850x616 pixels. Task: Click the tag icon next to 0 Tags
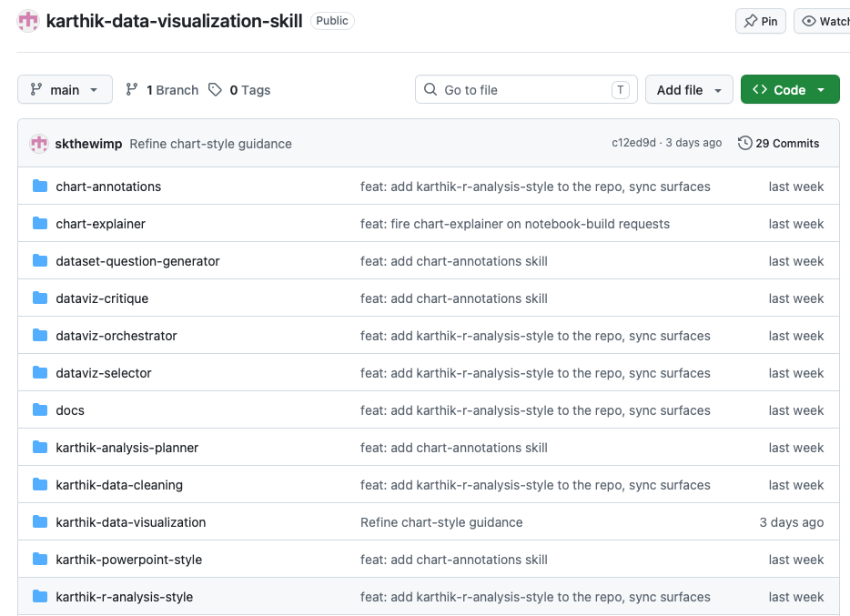click(x=215, y=90)
